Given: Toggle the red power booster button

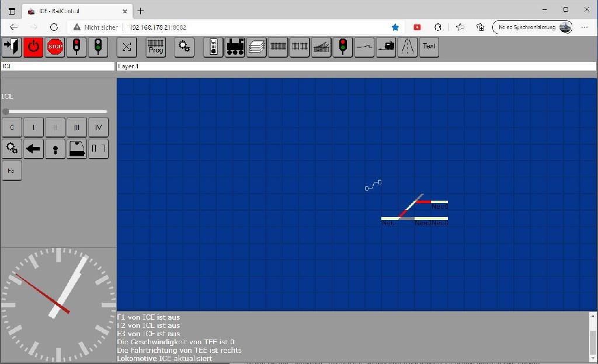Looking at the screenshot, I should coord(33,47).
